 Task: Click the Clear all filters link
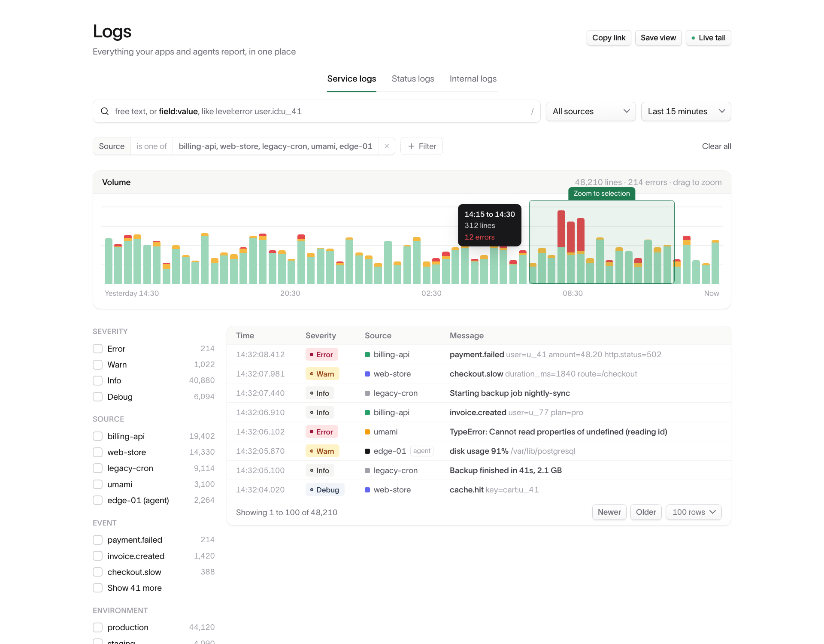point(716,146)
